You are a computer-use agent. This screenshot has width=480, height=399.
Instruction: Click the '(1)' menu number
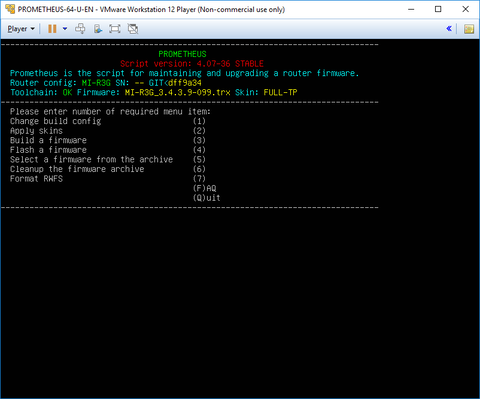tap(199, 121)
